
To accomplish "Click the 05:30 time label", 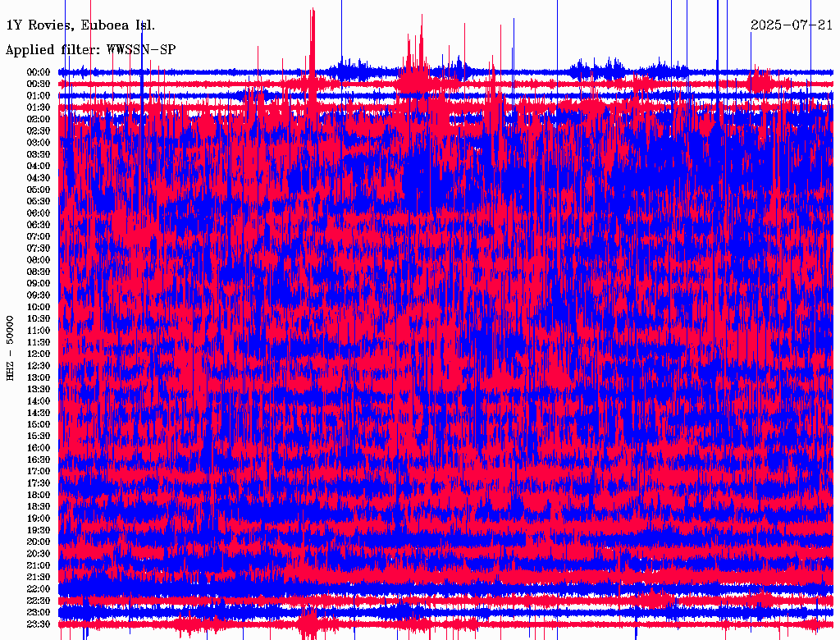I will (x=39, y=201).
